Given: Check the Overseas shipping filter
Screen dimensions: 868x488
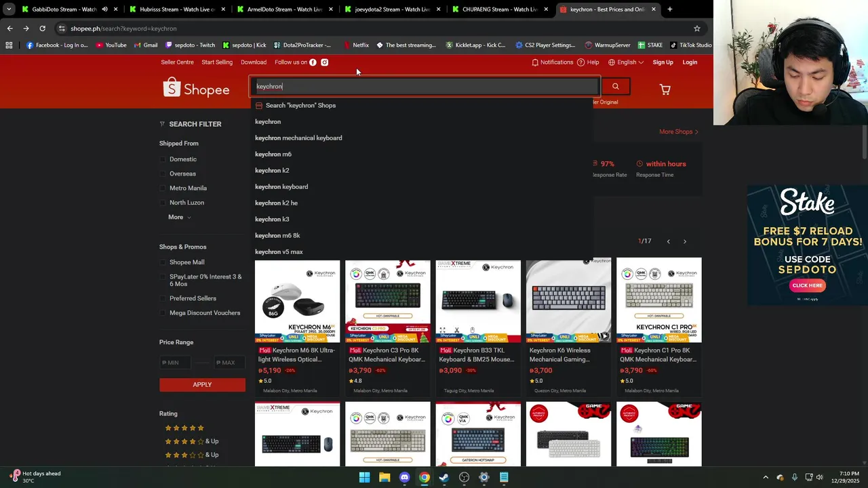Looking at the screenshot, I should [163, 174].
